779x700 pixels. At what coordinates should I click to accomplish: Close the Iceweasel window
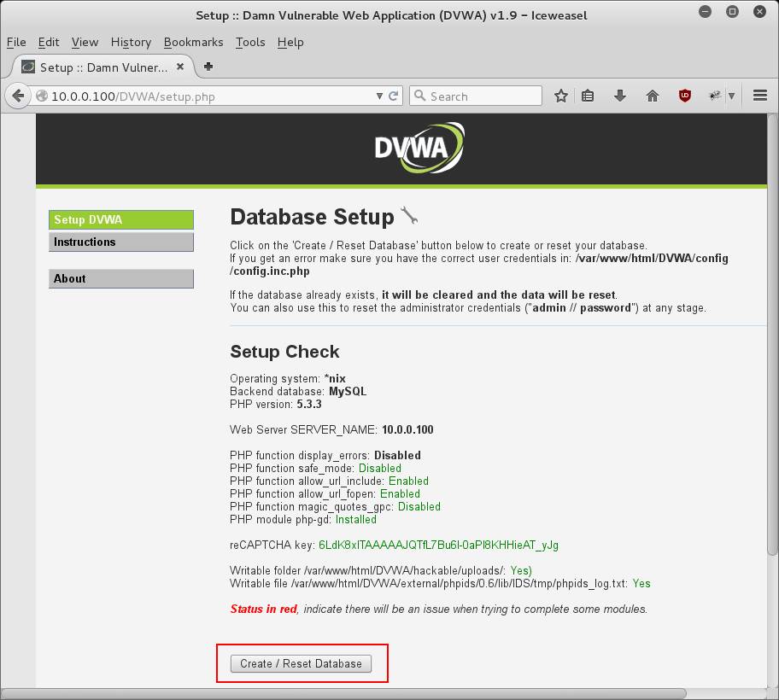[759, 11]
